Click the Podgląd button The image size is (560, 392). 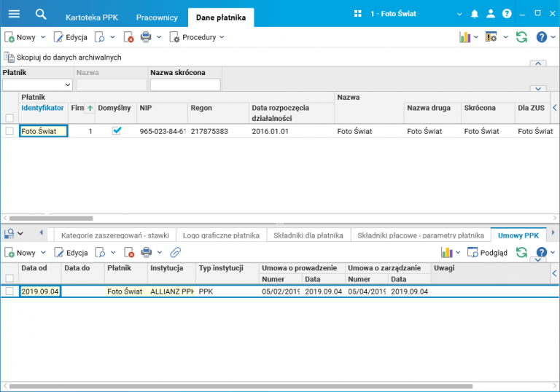click(x=488, y=253)
